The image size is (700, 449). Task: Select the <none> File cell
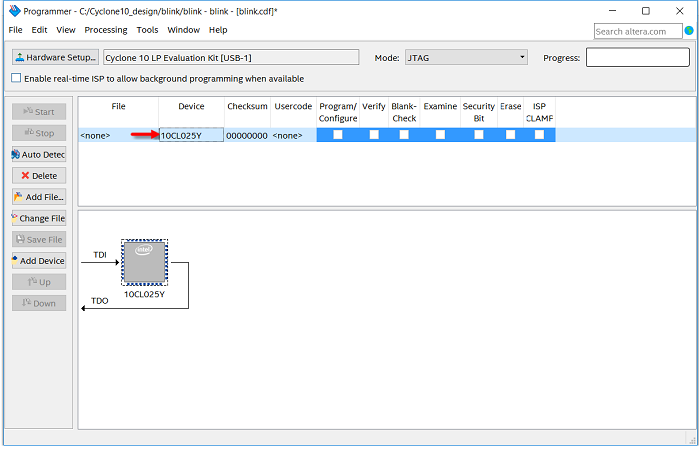119,135
